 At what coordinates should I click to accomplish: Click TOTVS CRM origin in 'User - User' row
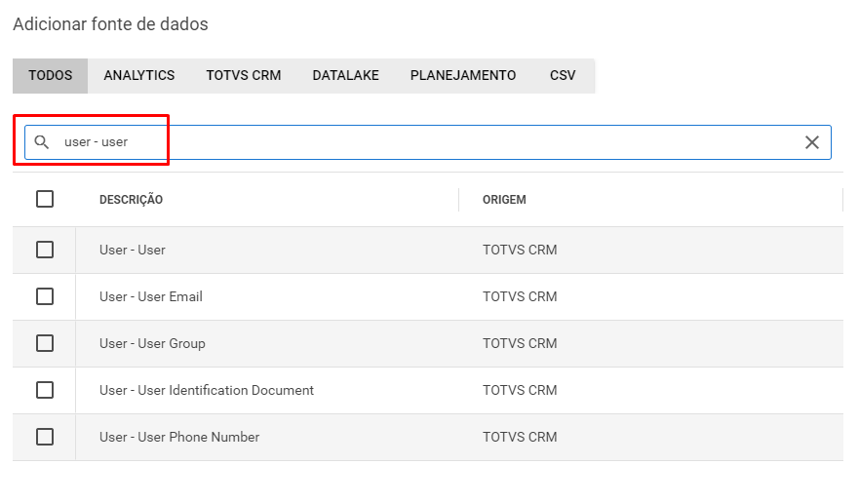[x=520, y=250]
